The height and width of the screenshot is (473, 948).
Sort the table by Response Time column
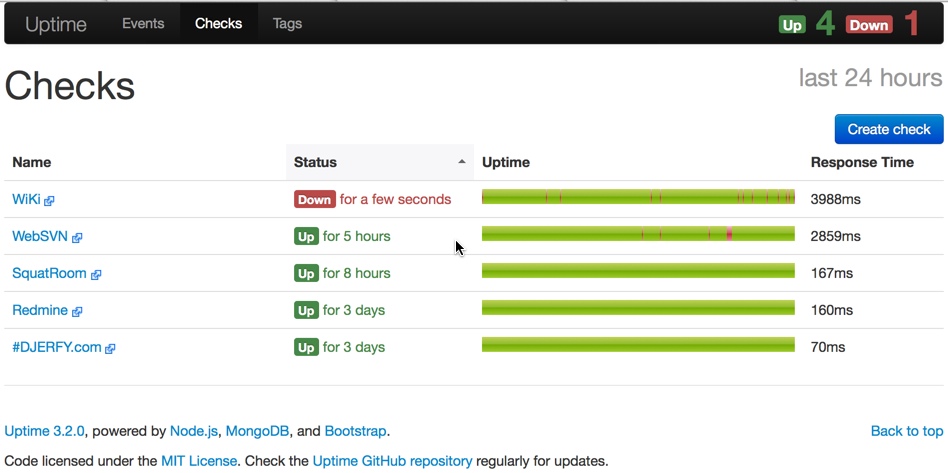point(862,162)
